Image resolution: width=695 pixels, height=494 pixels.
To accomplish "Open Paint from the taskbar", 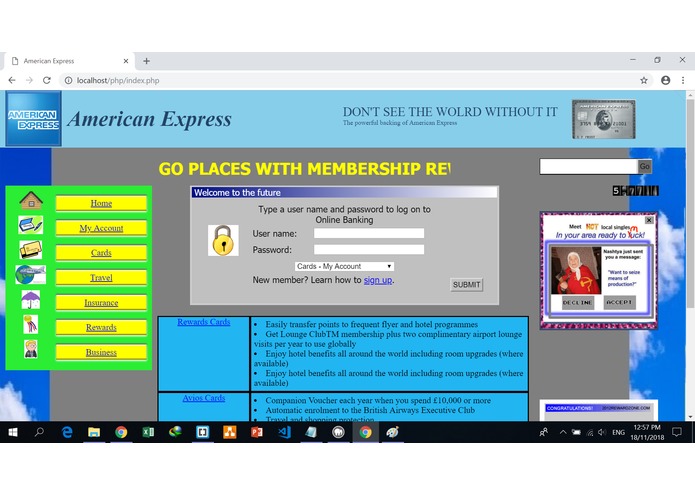I will click(392, 432).
